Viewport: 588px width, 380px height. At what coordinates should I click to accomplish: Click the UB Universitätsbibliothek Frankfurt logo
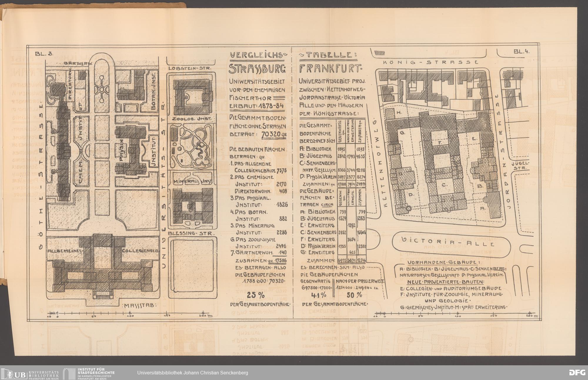pos(30,373)
